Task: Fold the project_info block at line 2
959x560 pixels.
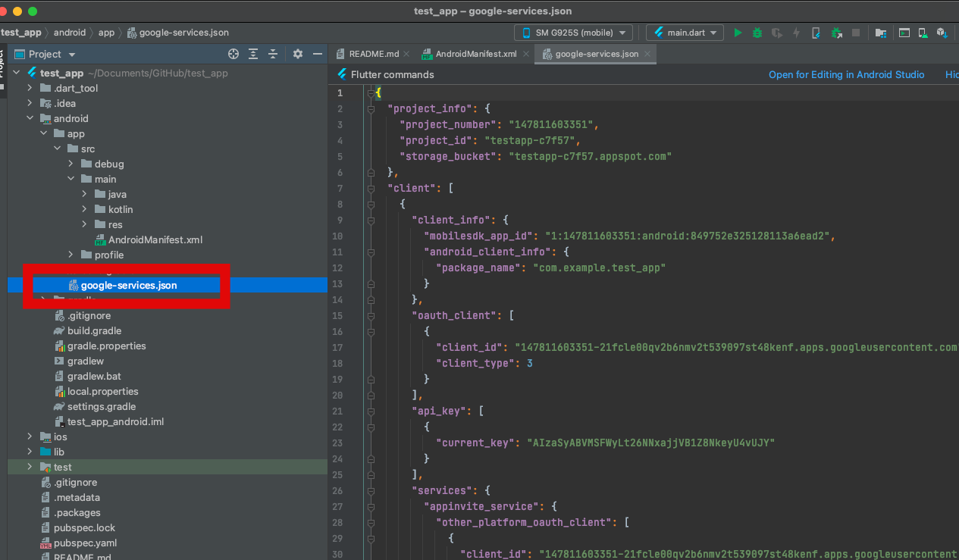Action: (x=371, y=108)
